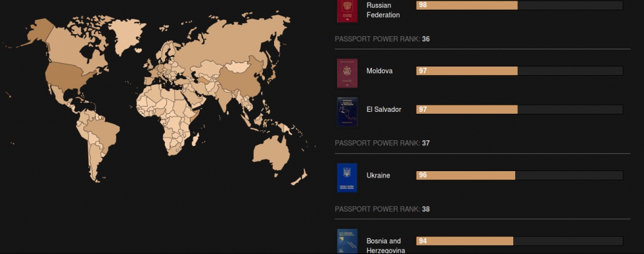Click the Bosnia and Herzegovina passport cover
Screen dimensions: 644x254
pyautogui.click(x=347, y=241)
